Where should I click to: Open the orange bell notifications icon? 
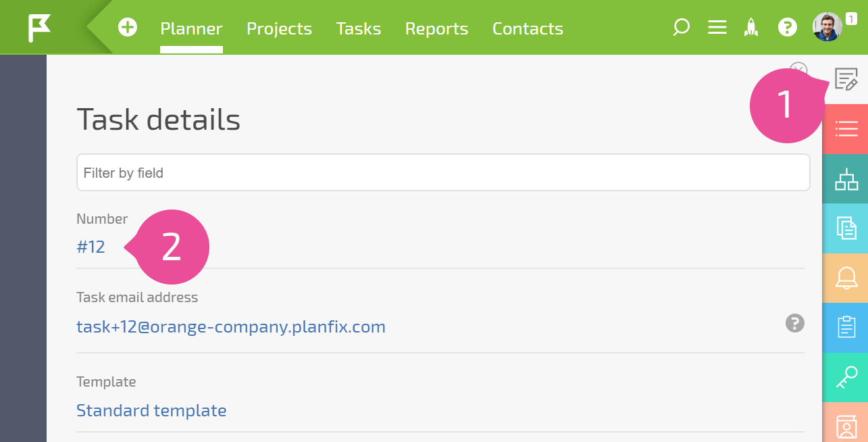click(x=846, y=278)
